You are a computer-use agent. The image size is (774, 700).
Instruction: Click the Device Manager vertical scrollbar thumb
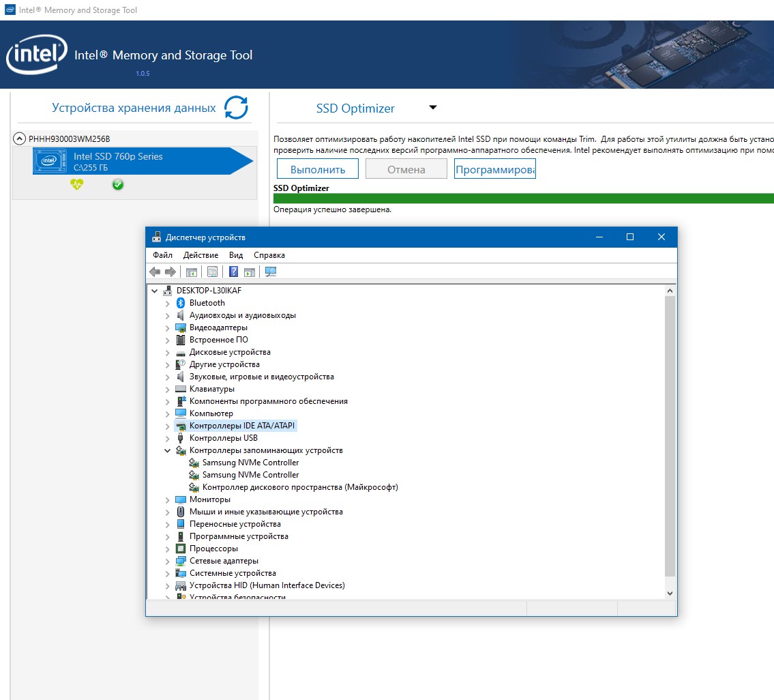pyautogui.click(x=670, y=436)
